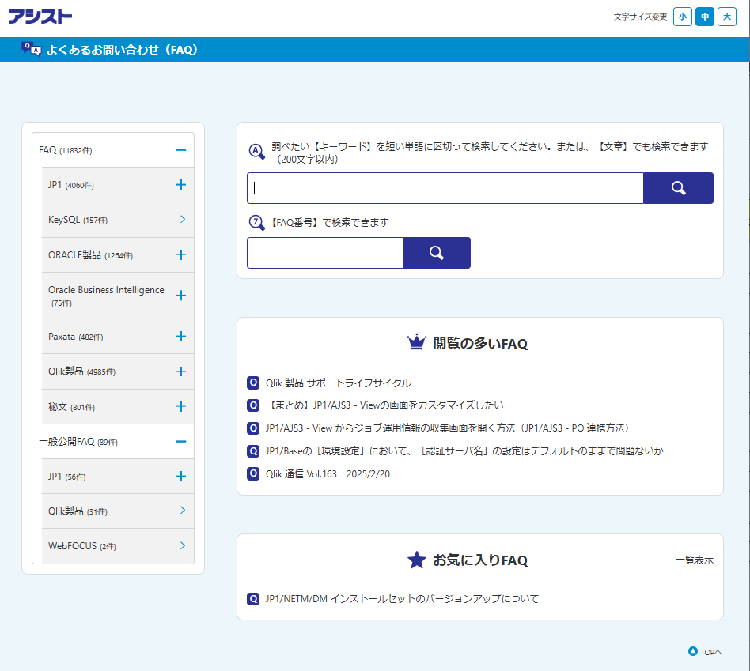Viewport: 750px width, 671px height.
Task: Click the Q icon beside Qlik 通信 Vol.163
Action: [253, 473]
